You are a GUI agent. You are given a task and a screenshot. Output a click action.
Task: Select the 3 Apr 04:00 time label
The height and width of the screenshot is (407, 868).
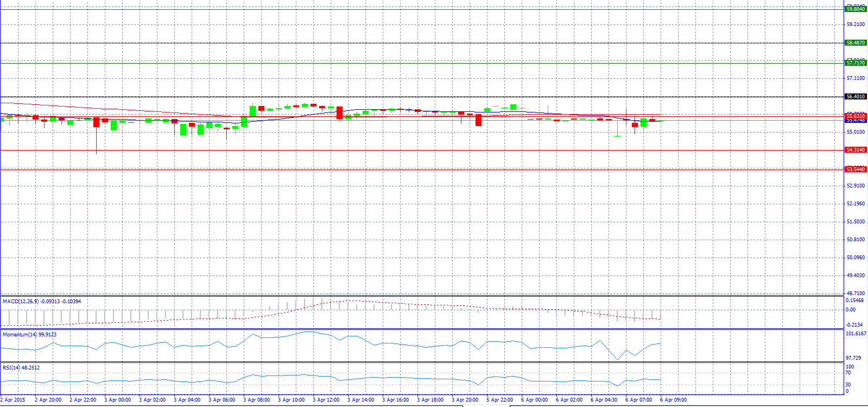coord(187,400)
